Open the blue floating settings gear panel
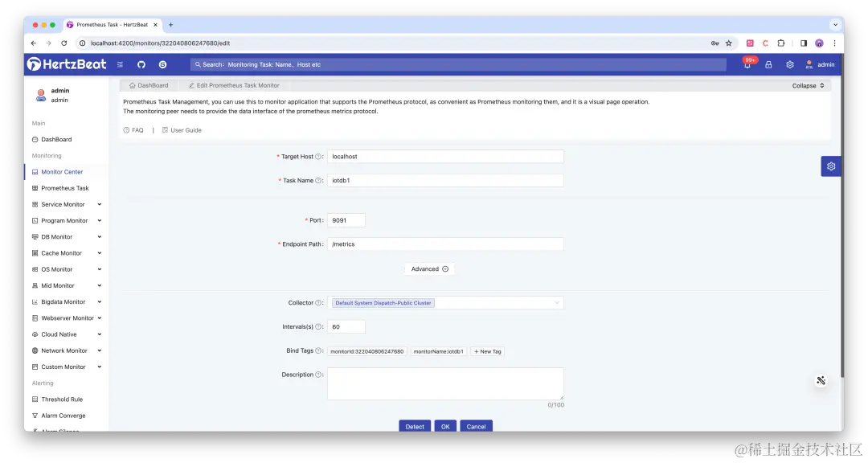Screen dimensions: 868x463 click(831, 166)
